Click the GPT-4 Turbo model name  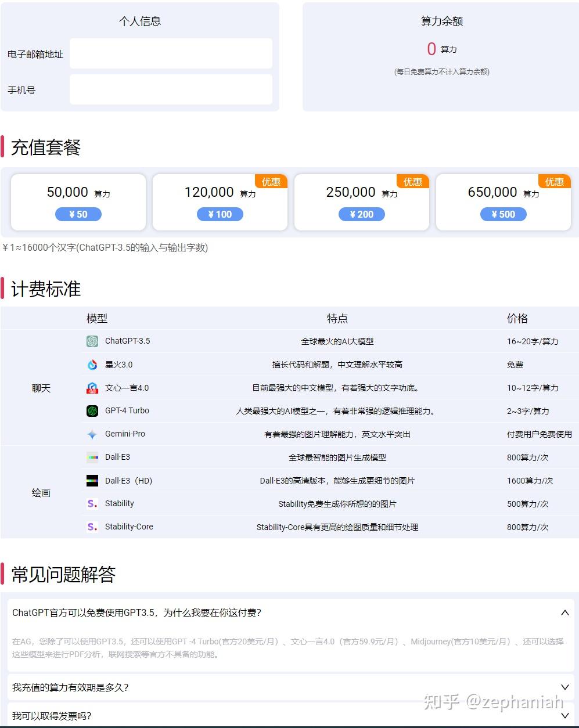tap(127, 410)
